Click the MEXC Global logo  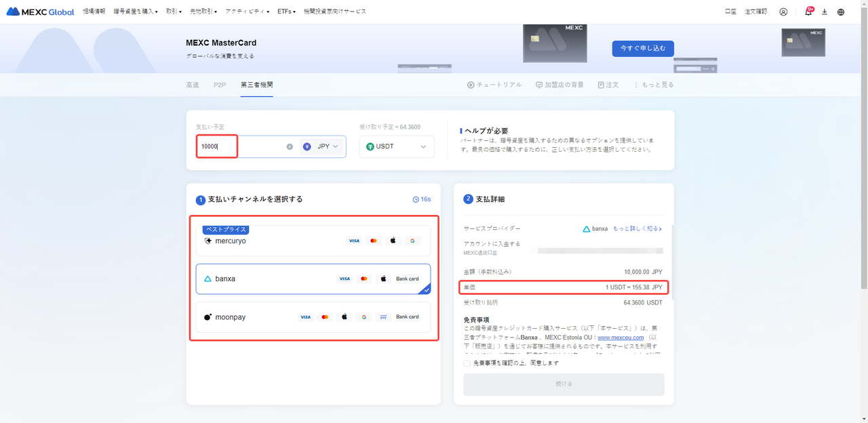[x=41, y=12]
